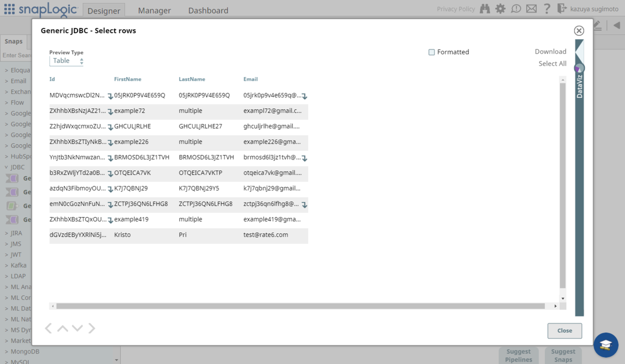Click the Download link

(x=551, y=52)
